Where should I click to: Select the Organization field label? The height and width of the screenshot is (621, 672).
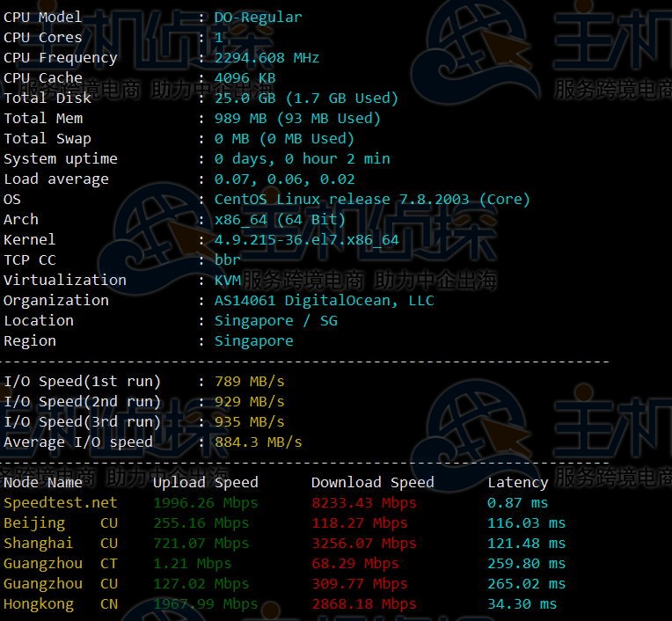pos(56,301)
